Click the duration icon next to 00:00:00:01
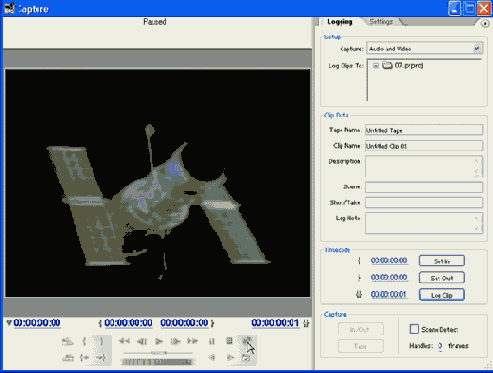 tap(306, 323)
